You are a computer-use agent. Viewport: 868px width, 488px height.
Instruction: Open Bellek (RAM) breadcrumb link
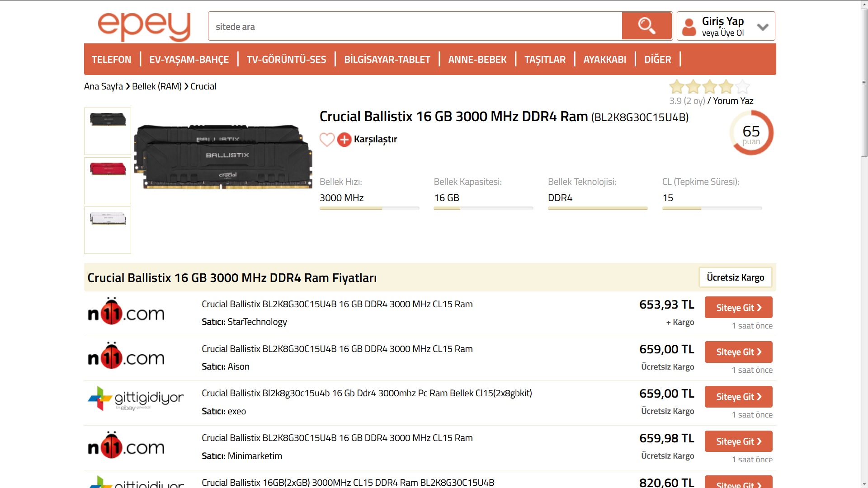point(157,86)
